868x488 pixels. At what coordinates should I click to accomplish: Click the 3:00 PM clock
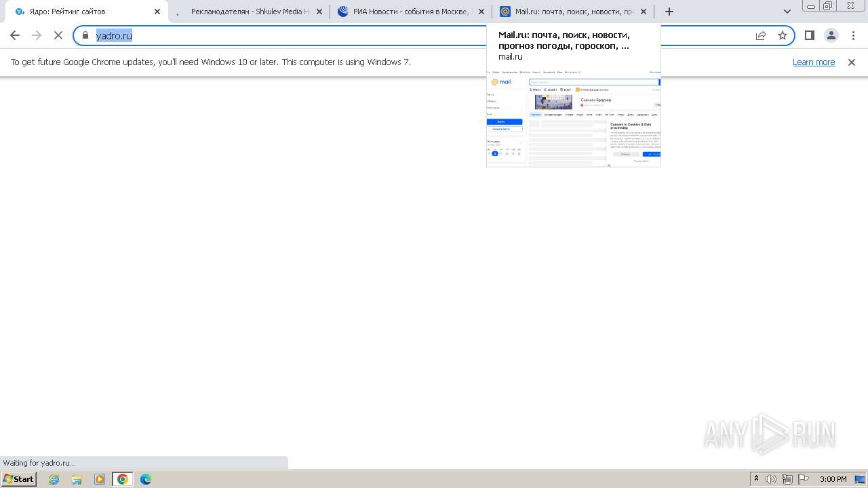[833, 479]
